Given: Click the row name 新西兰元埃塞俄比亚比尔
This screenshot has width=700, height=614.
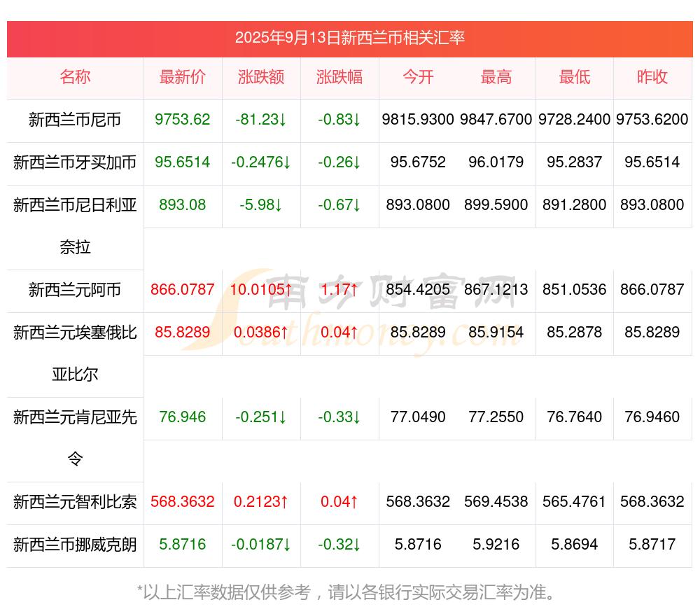Looking at the screenshot, I should [75, 354].
